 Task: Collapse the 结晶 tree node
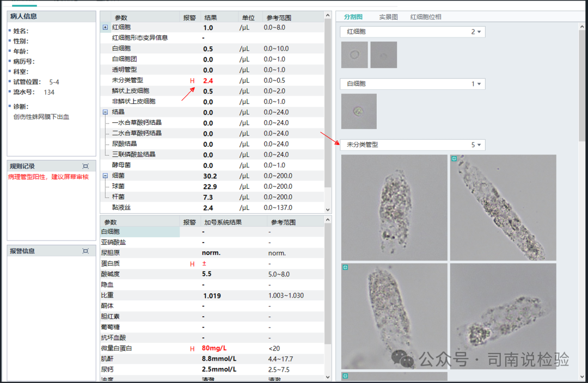pyautogui.click(x=106, y=112)
